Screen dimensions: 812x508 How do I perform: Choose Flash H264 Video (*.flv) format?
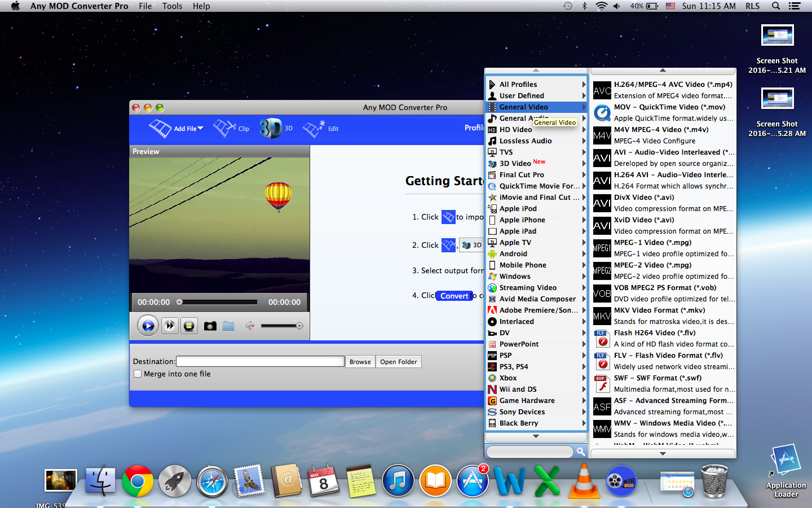(664, 338)
